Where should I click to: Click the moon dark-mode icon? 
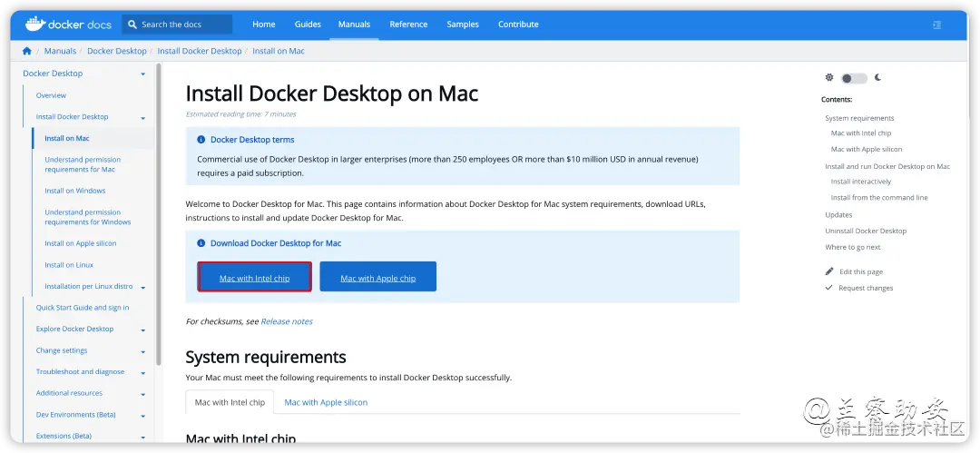coord(878,77)
